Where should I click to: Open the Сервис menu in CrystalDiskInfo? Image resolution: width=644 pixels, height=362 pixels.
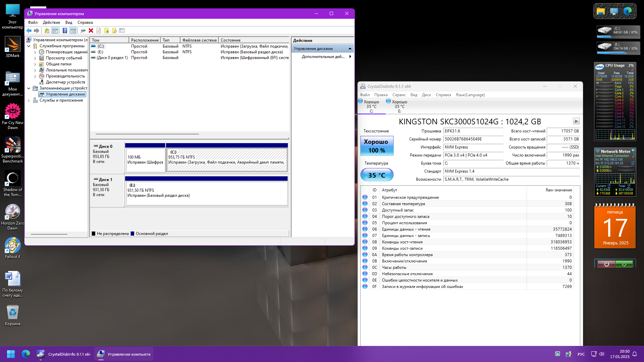(x=399, y=95)
